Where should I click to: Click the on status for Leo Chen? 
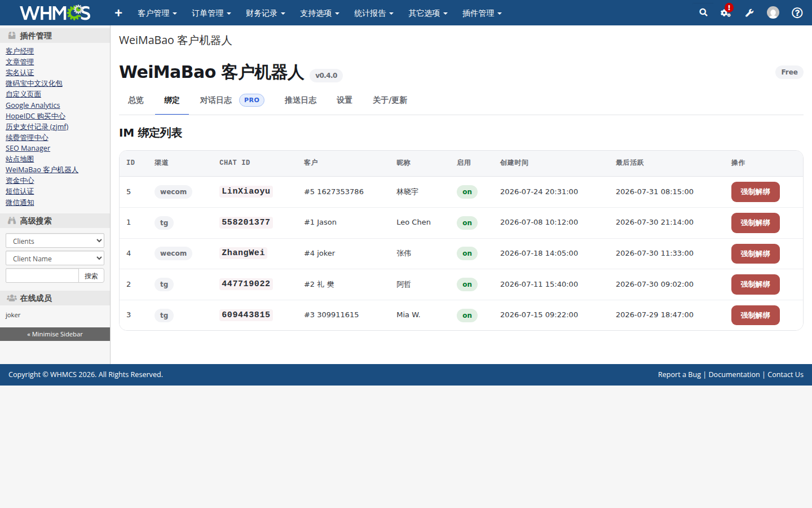pos(467,223)
